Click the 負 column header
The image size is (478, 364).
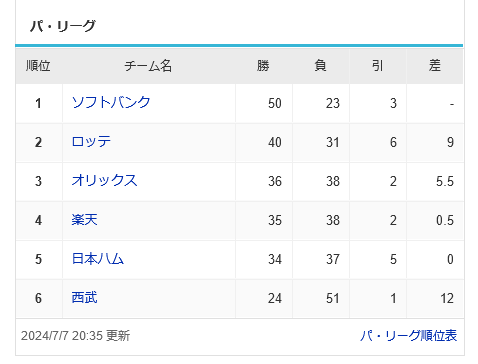click(321, 66)
